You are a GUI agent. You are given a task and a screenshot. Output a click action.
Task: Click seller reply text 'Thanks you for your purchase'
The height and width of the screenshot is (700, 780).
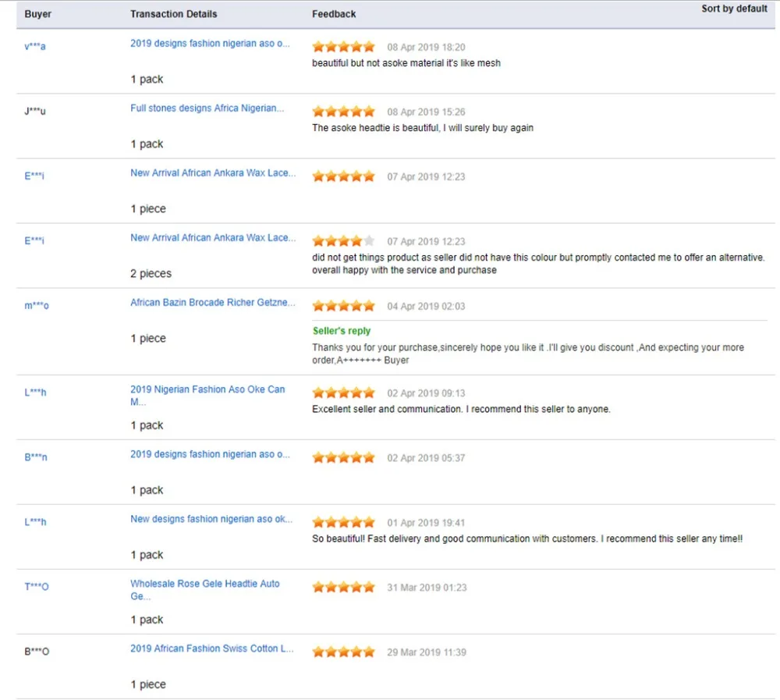point(528,354)
